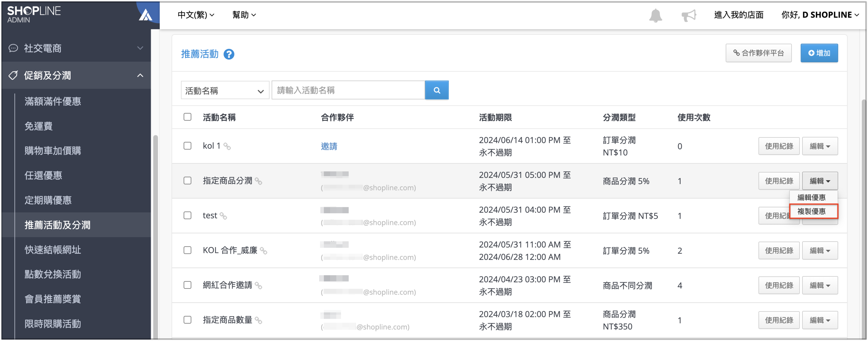Copy the link icon next to kol 1
Screen dimensions: 868x341
tap(227, 146)
